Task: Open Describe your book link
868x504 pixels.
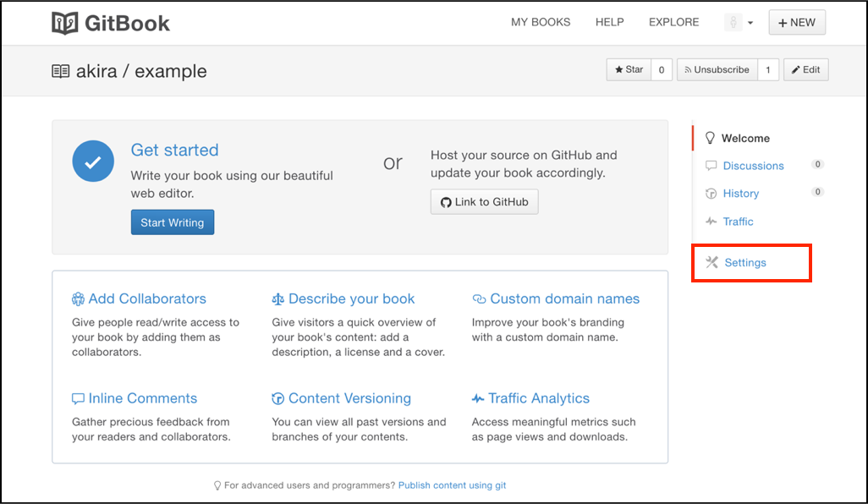Action: [x=352, y=299]
